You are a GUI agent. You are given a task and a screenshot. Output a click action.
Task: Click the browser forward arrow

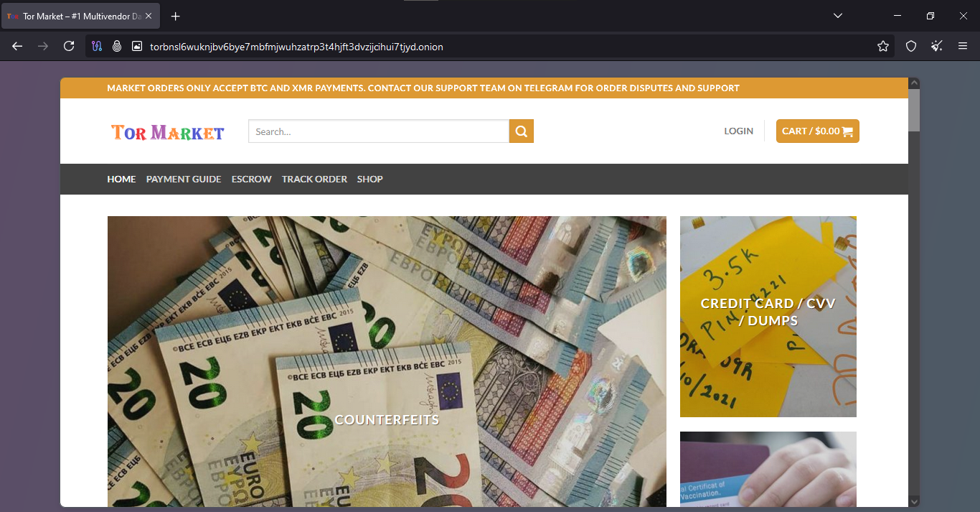point(43,46)
